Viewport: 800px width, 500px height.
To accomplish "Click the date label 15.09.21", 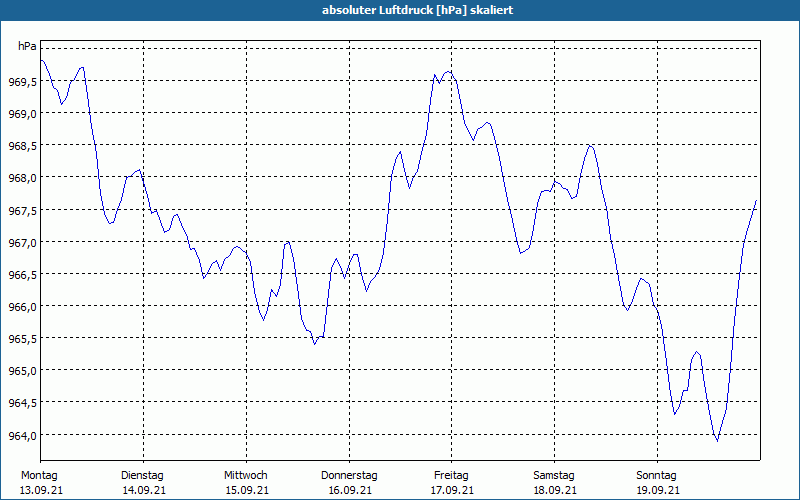I will [x=247, y=490].
